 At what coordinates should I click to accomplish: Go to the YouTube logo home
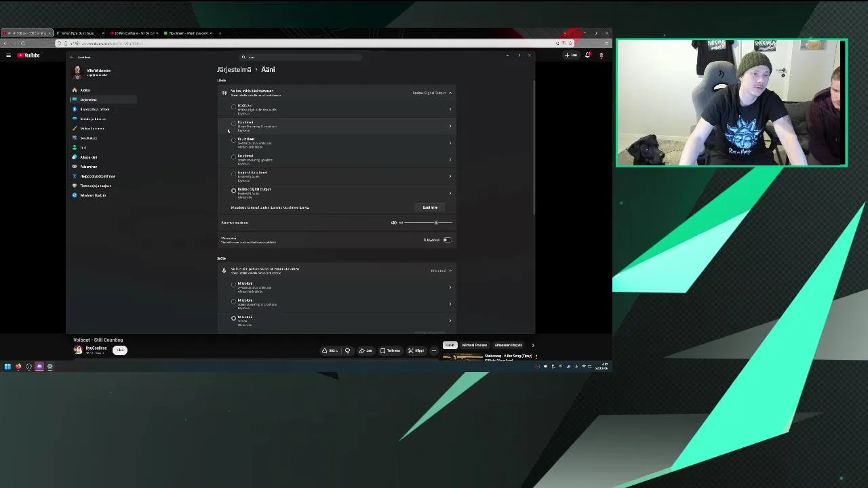[x=28, y=55]
